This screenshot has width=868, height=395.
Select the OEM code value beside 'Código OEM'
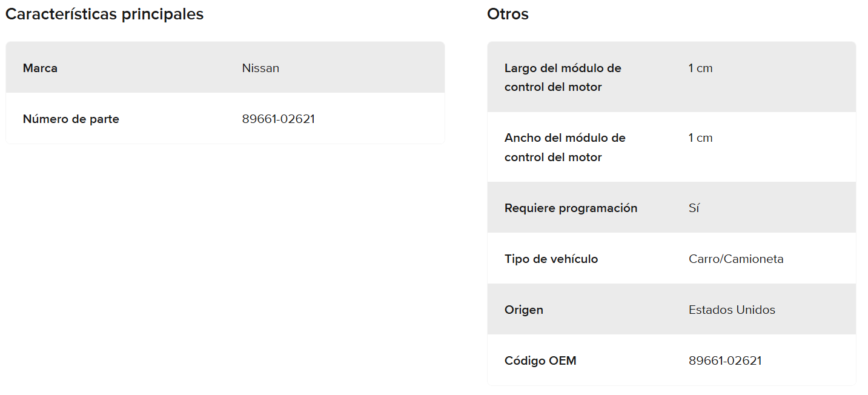pos(725,360)
